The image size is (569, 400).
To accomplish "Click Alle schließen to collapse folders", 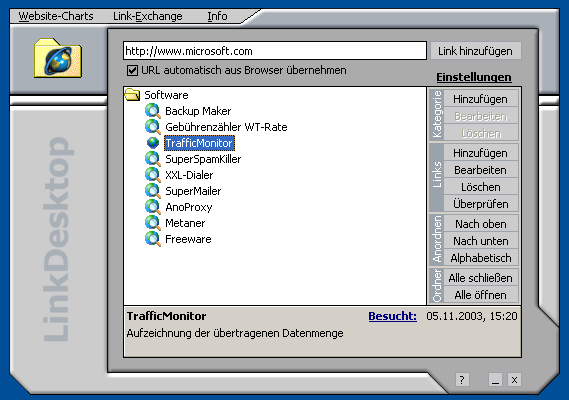I will click(480, 278).
